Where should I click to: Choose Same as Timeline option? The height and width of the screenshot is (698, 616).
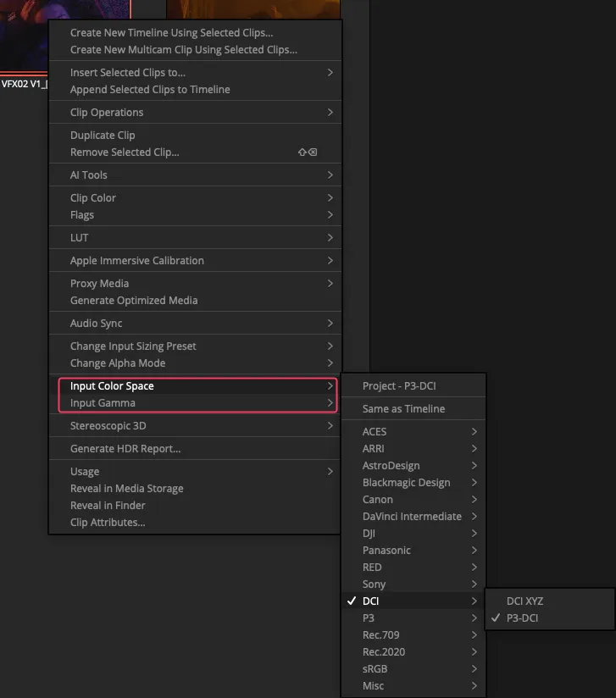(x=403, y=409)
